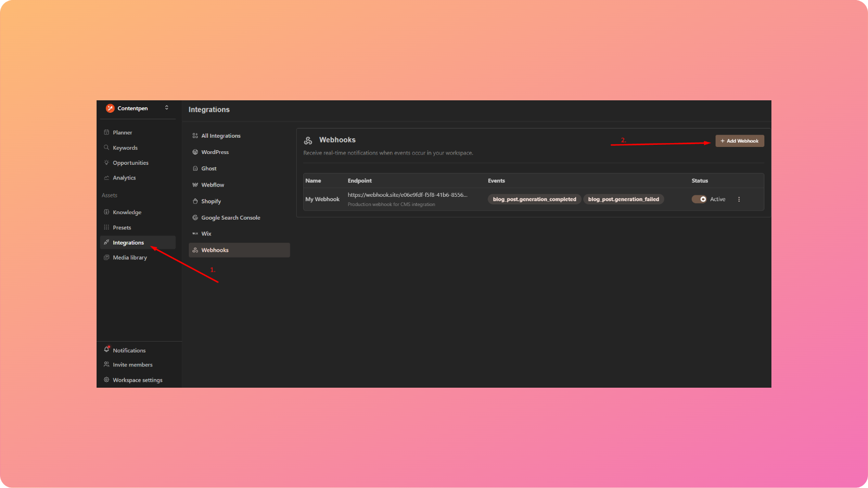Open Workspace settings
The height and width of the screenshot is (488, 868).
pos(137,380)
